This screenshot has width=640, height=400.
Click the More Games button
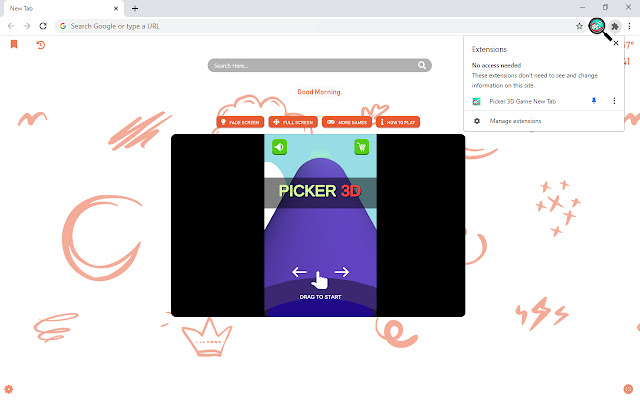[x=347, y=122]
